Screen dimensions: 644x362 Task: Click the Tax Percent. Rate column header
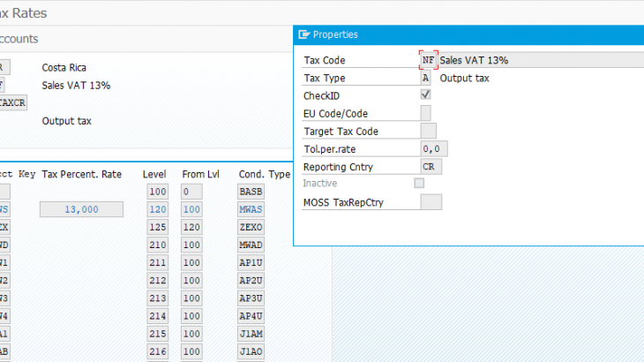(x=82, y=175)
